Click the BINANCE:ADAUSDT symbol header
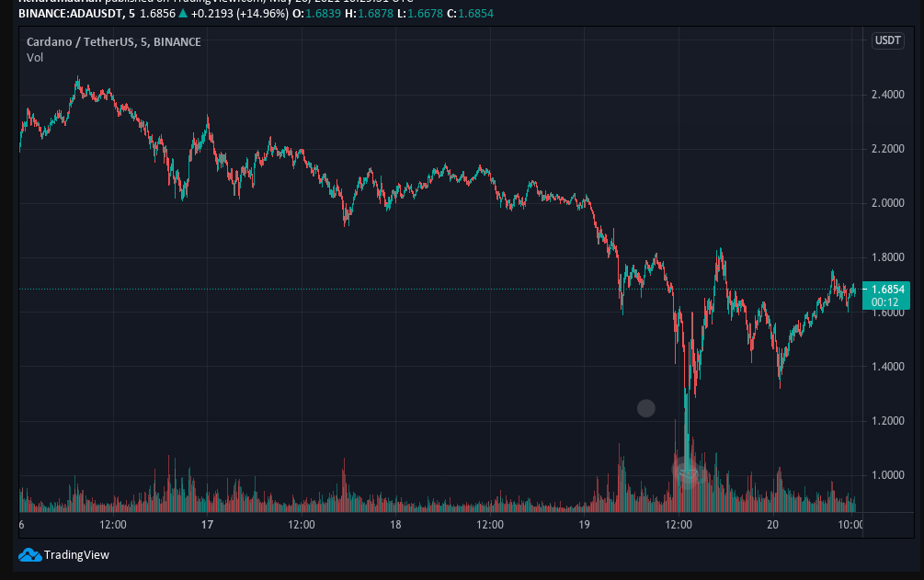 [x=70, y=13]
